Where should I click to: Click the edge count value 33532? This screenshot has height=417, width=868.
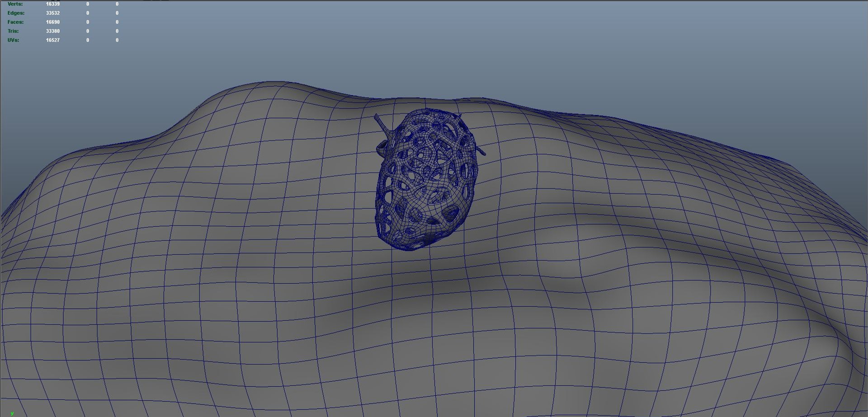[x=53, y=13]
